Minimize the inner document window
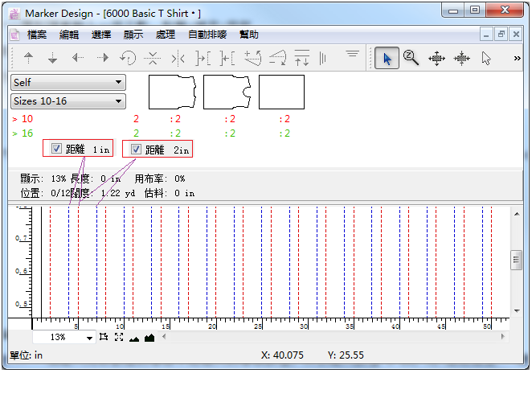 486,35
